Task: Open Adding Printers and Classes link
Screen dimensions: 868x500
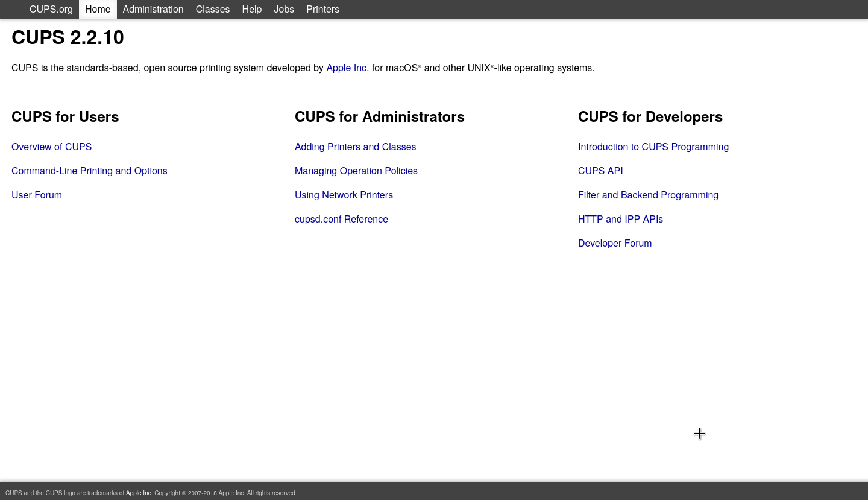Action: (355, 147)
